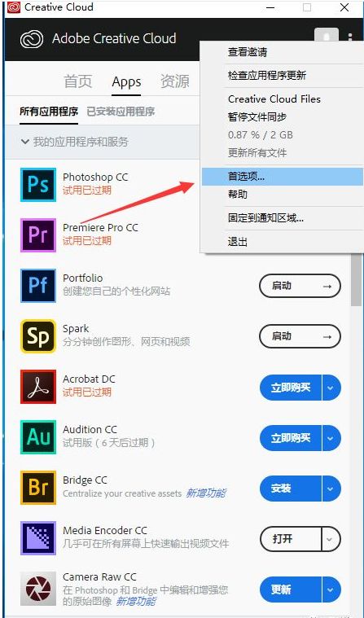The width and height of the screenshot is (364, 618).
Task: Expand the dropdown beside Media Encoder 打开
Action: point(331,539)
